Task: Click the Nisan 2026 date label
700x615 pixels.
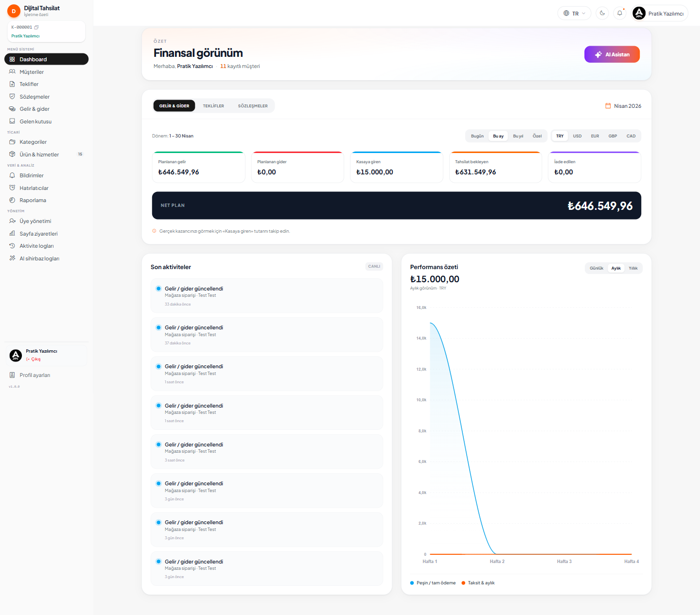Action: tap(628, 106)
